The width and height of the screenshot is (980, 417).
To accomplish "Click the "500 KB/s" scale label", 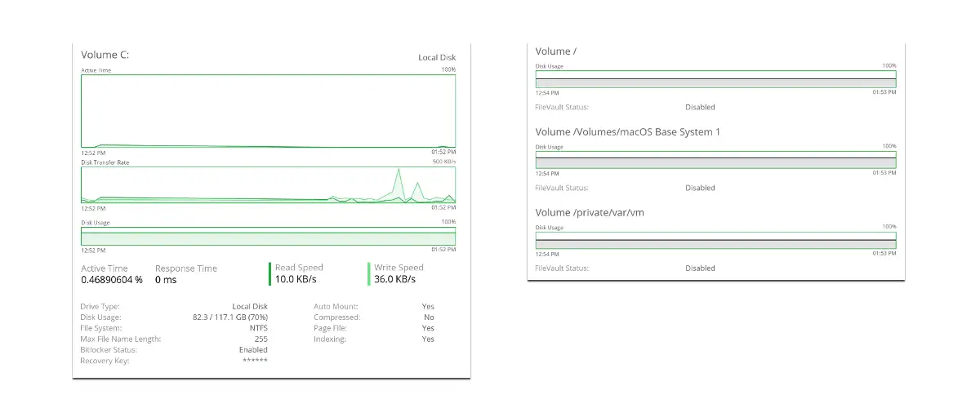I will point(444,162).
